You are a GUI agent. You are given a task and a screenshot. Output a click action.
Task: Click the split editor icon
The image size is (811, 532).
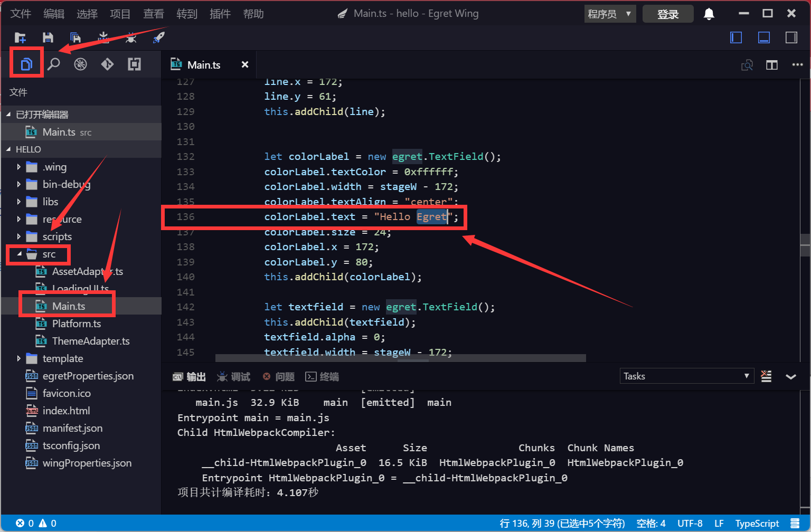point(772,65)
